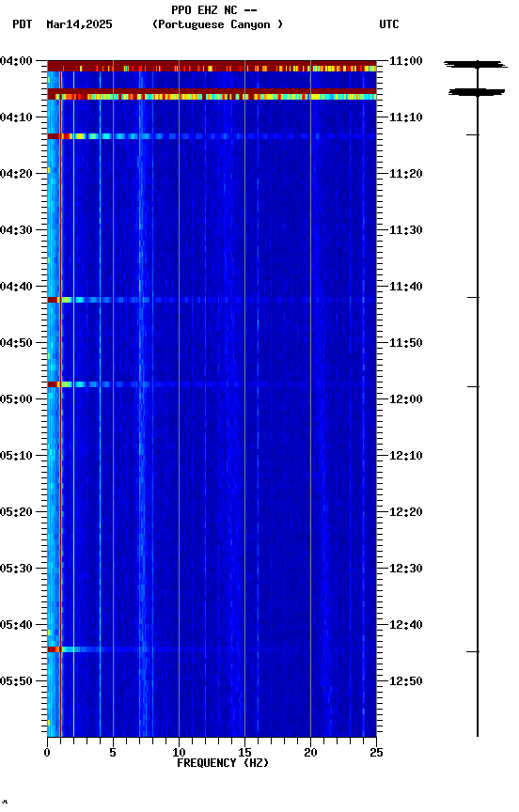Click the 05:50 PDT time label
This screenshot has height=812, width=519.
pyautogui.click(x=16, y=681)
